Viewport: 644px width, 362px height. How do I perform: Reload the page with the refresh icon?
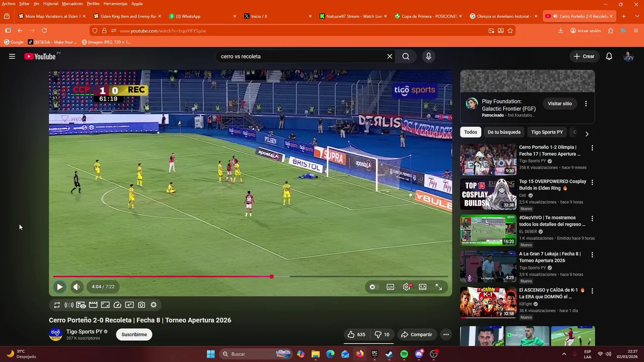pos(44,31)
